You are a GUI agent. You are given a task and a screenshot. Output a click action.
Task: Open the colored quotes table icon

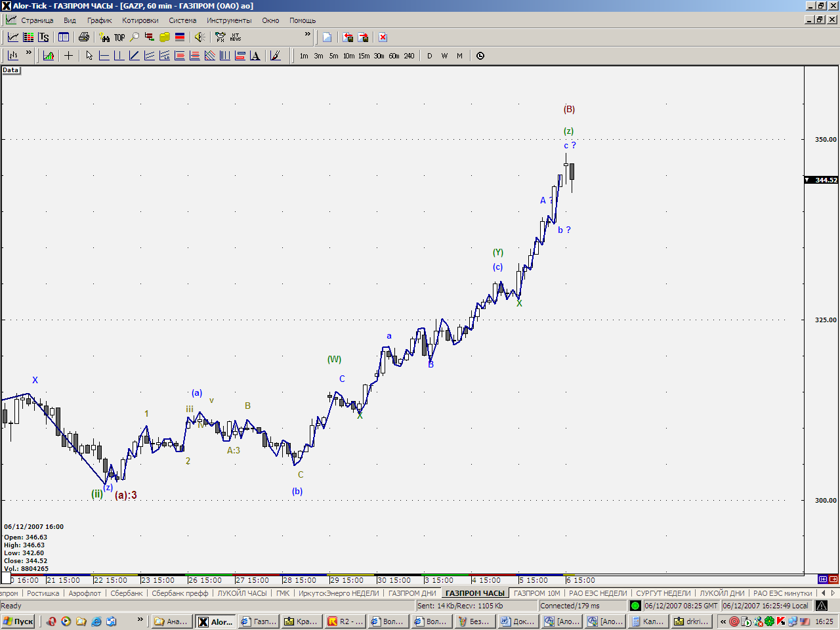coord(28,37)
